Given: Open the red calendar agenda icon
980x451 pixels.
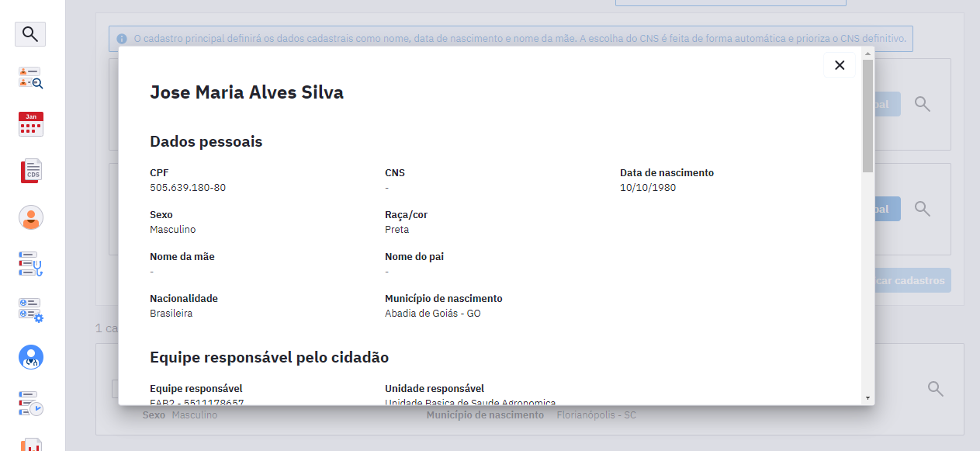Looking at the screenshot, I should tap(30, 124).
